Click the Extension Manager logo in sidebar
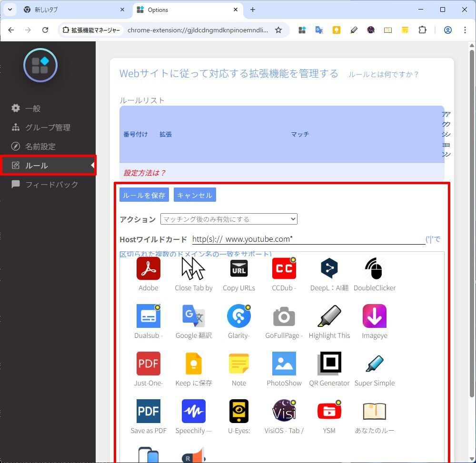476x463 pixels. click(x=40, y=65)
